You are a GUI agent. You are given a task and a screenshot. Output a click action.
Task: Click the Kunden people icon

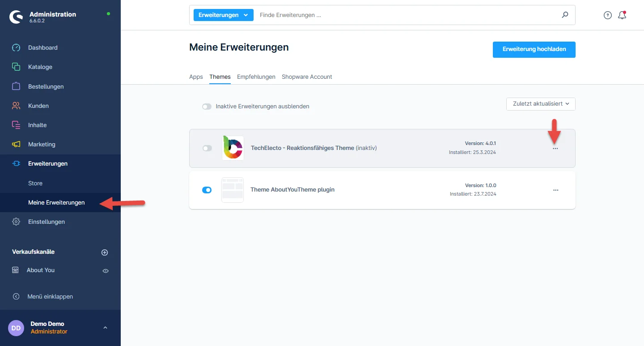point(16,106)
